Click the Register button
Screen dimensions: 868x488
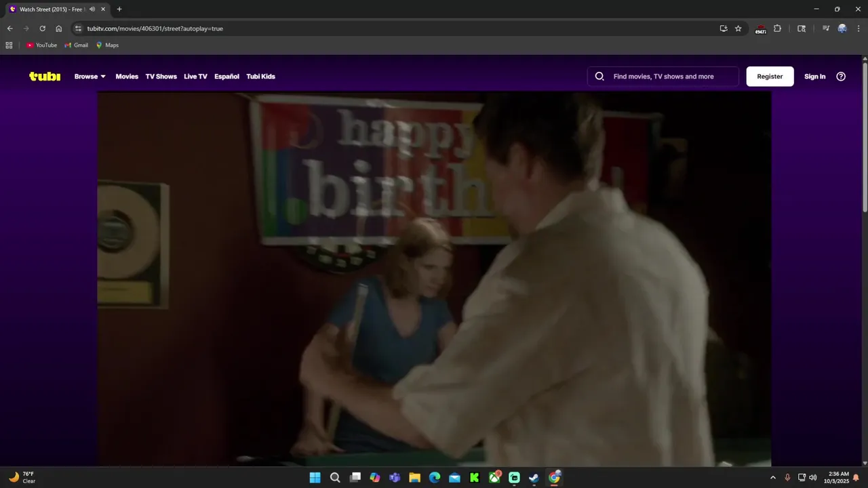pos(770,77)
